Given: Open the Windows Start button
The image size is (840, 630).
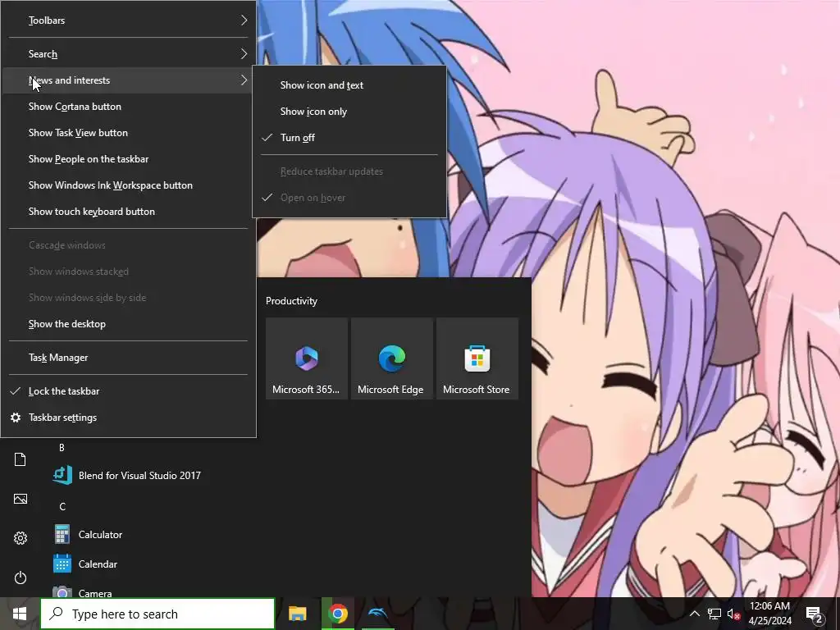Looking at the screenshot, I should click(x=20, y=614).
